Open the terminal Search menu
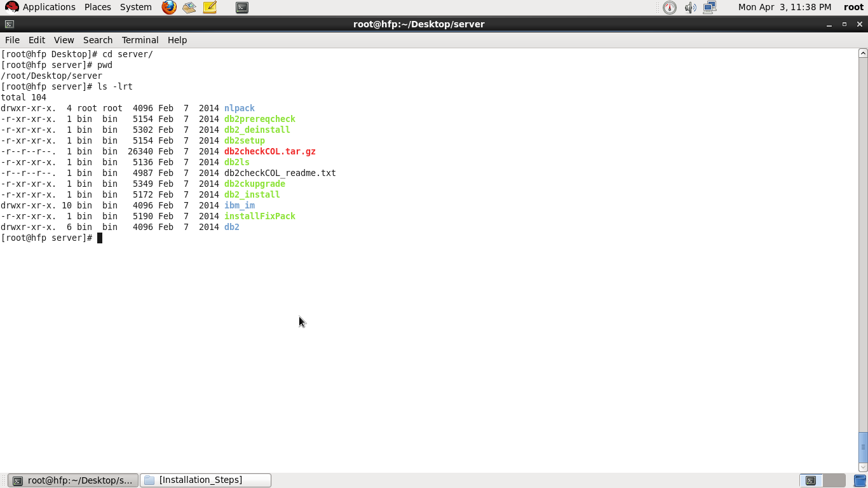 coord(98,40)
